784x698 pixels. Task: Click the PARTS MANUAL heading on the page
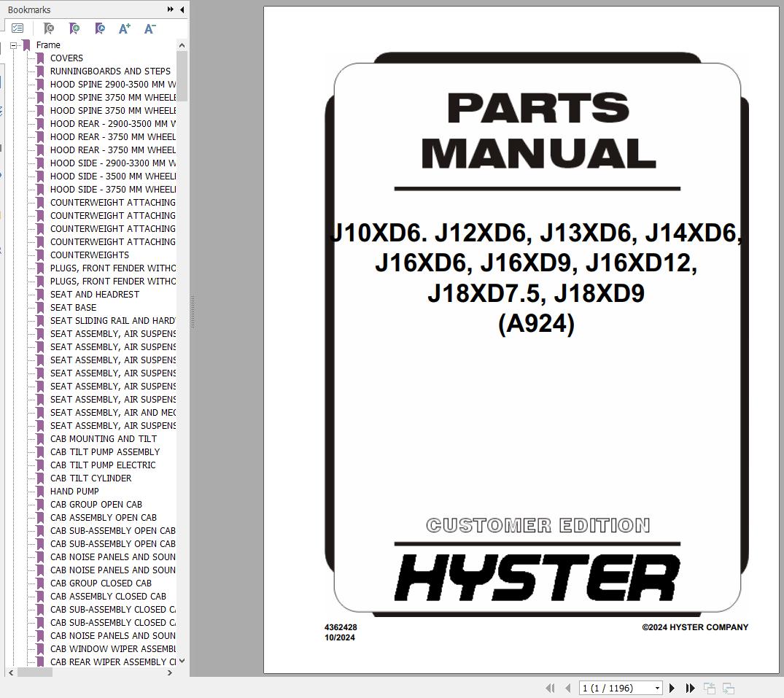tap(538, 131)
